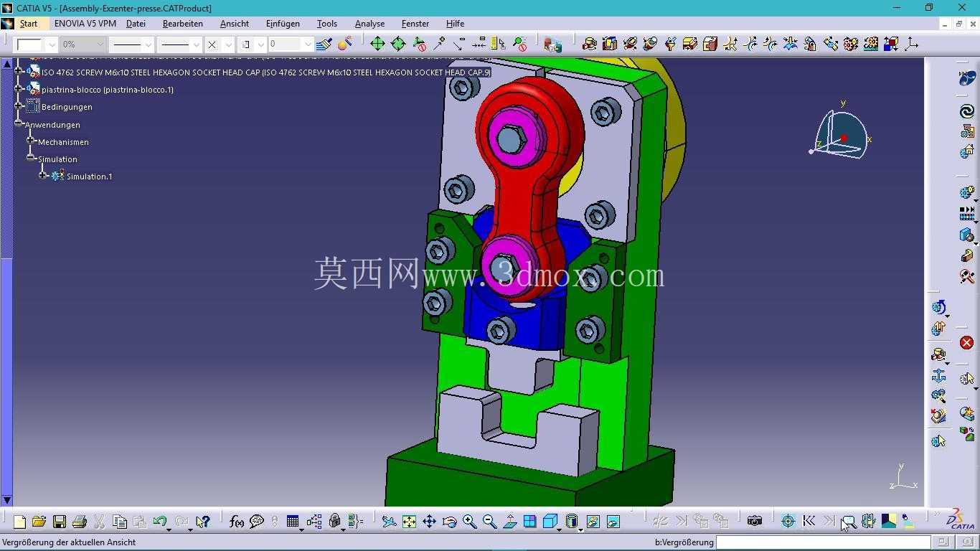The width and height of the screenshot is (980, 551).
Task: Open the Fenster menu
Action: coord(415,24)
